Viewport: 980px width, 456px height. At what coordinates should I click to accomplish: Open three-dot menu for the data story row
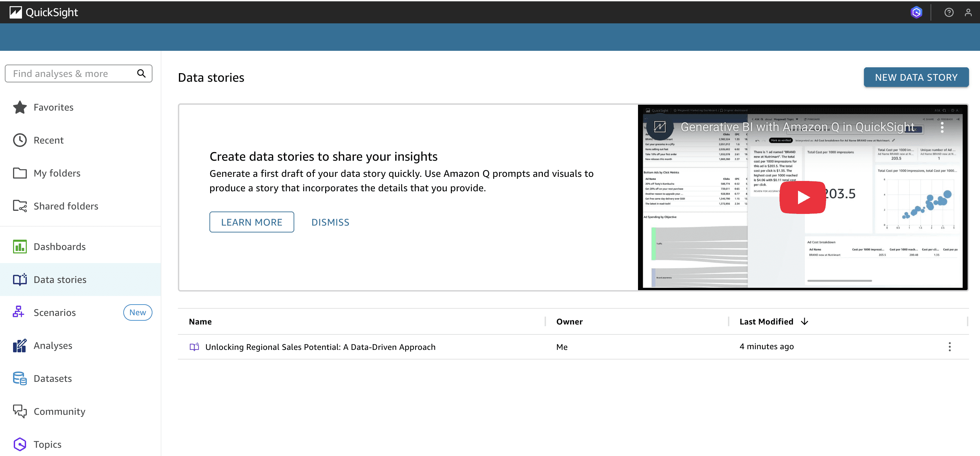point(949,346)
